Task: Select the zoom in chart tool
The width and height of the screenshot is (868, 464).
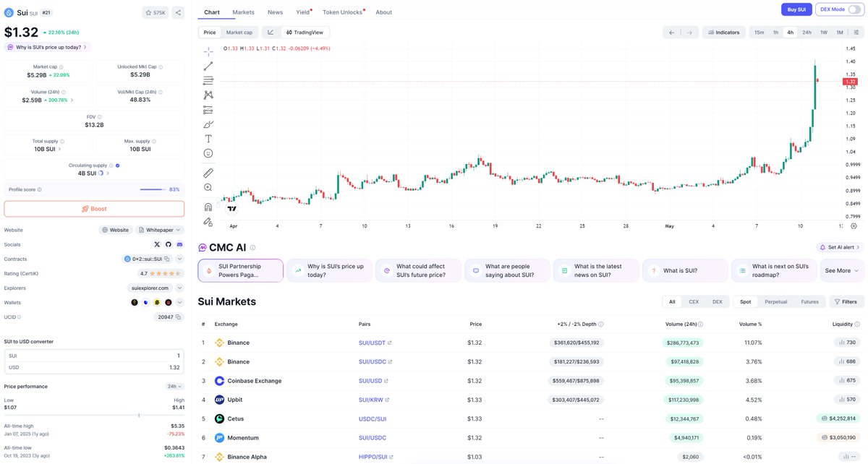Action: [208, 187]
